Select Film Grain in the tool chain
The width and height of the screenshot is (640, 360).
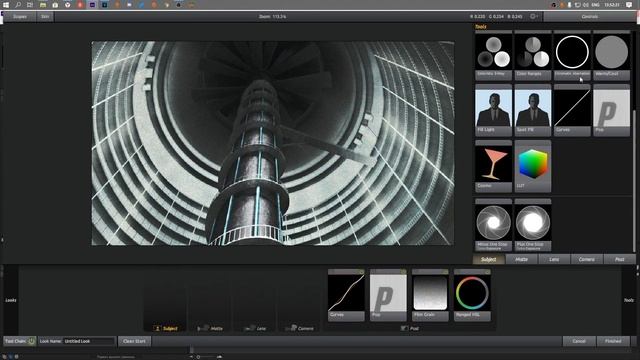tap(430, 296)
